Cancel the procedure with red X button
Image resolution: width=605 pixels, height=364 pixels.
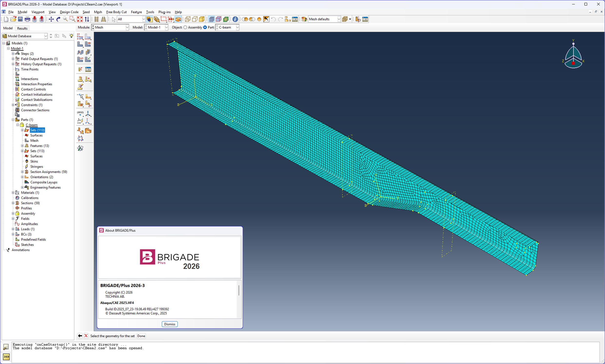(86, 336)
